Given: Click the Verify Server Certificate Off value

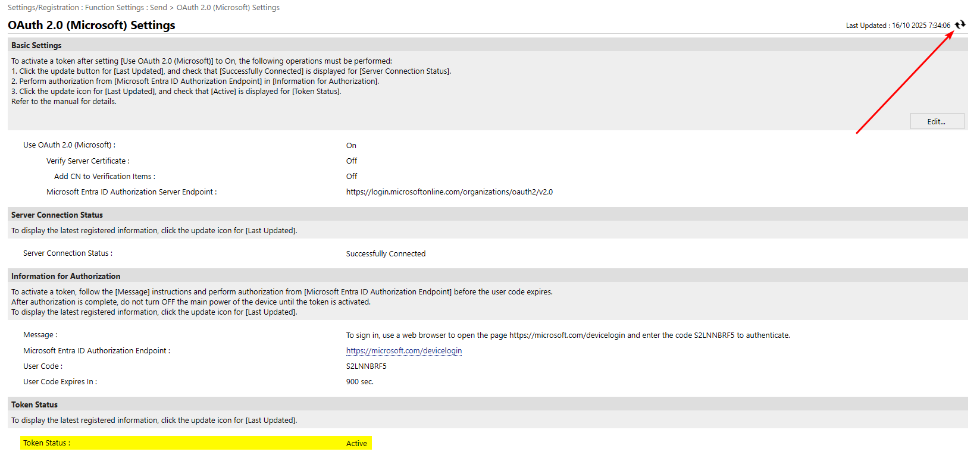Looking at the screenshot, I should (352, 161).
